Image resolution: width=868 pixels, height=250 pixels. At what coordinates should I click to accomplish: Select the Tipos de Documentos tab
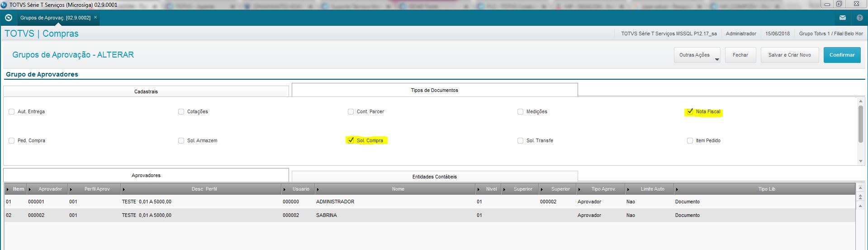click(435, 90)
